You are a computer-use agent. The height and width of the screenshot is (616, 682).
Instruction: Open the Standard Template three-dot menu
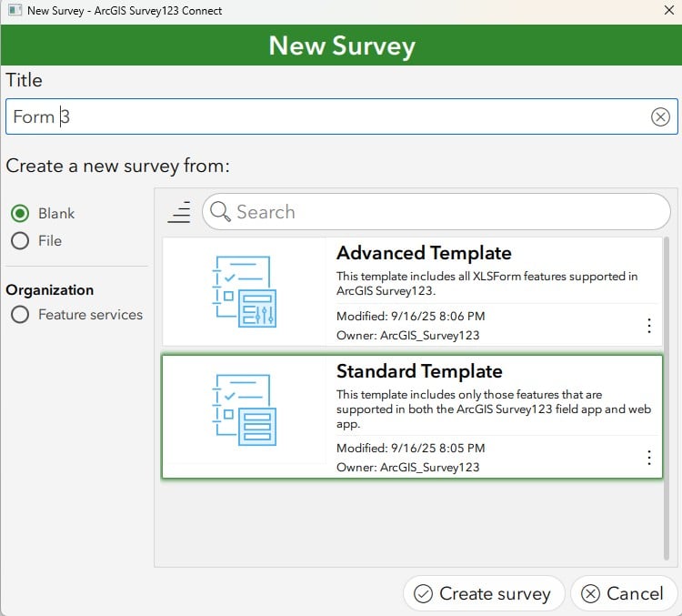point(648,458)
